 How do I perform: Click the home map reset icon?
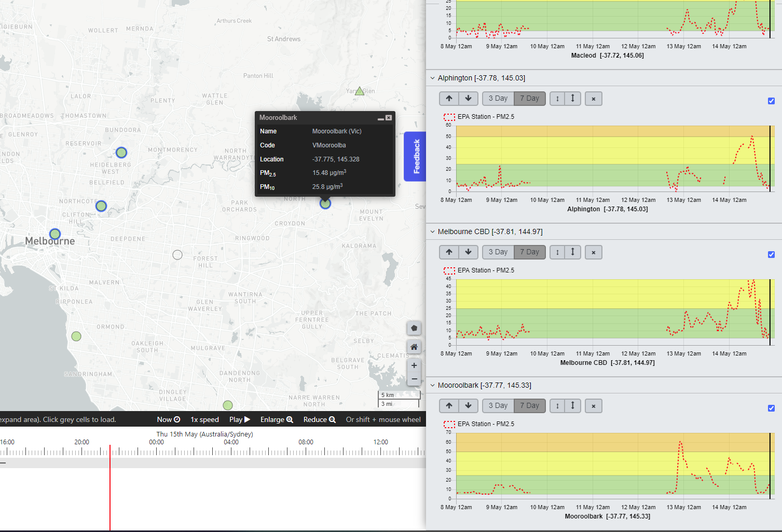coord(414,347)
